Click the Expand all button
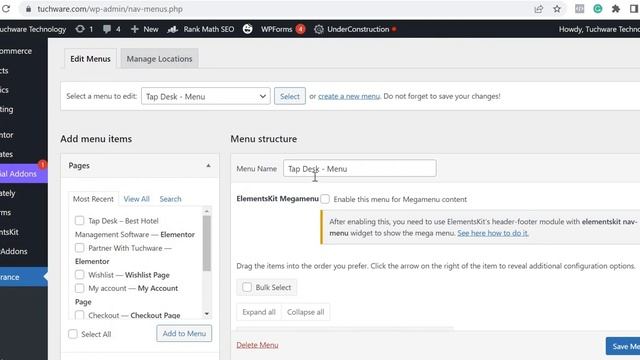This screenshot has height=360, width=640. pyautogui.click(x=259, y=312)
